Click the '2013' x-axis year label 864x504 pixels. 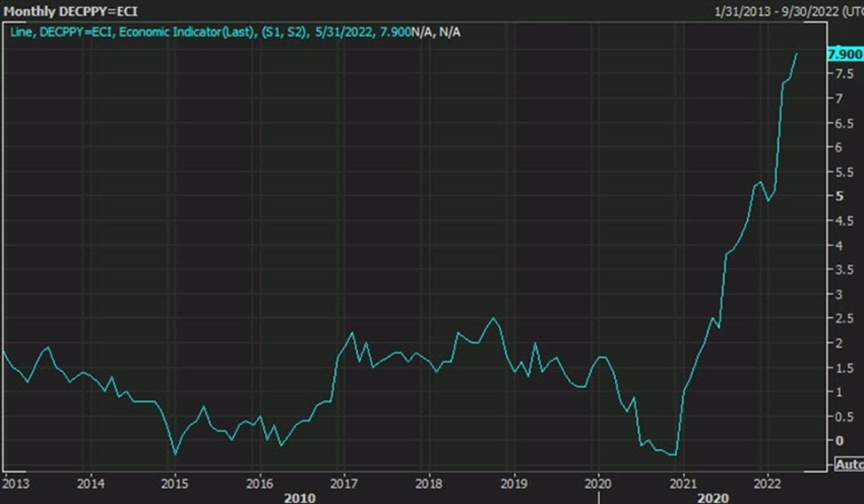16,484
